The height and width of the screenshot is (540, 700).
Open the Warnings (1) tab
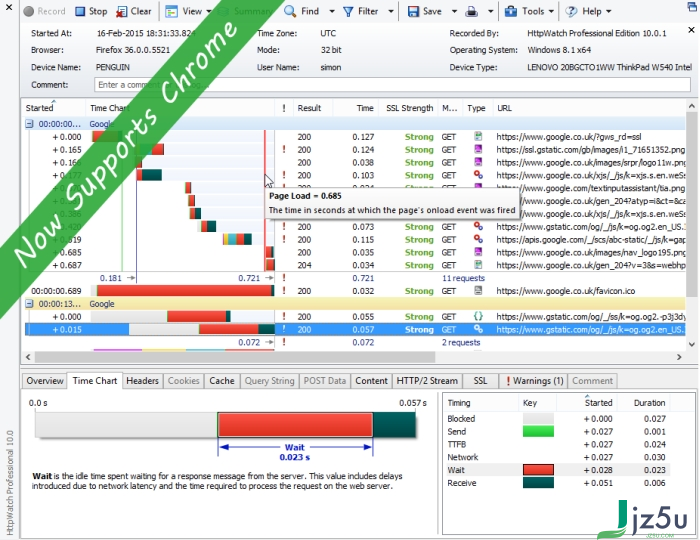(x=533, y=381)
